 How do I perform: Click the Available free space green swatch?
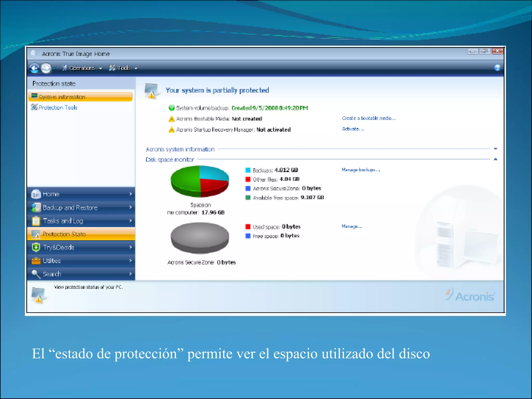click(x=248, y=197)
